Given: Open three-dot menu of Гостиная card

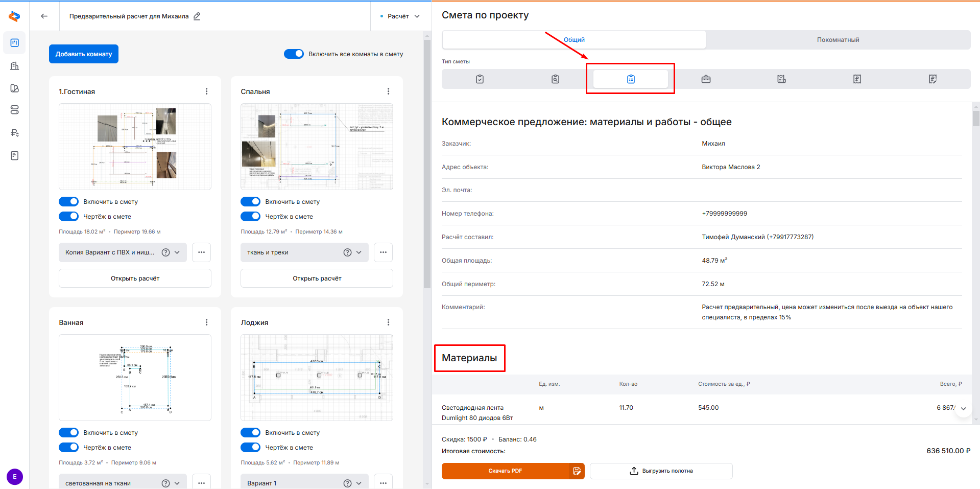Looking at the screenshot, I should pos(206,91).
